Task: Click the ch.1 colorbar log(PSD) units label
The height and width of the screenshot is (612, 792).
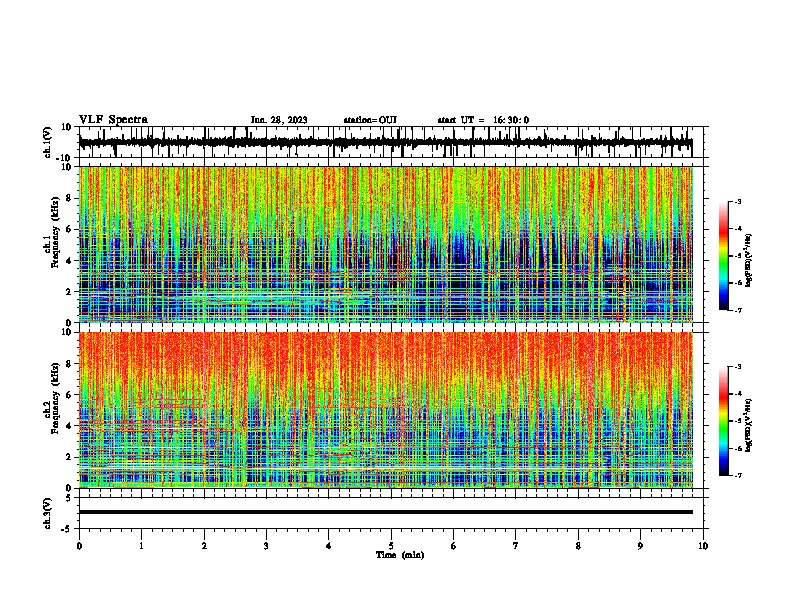Action: click(x=748, y=261)
